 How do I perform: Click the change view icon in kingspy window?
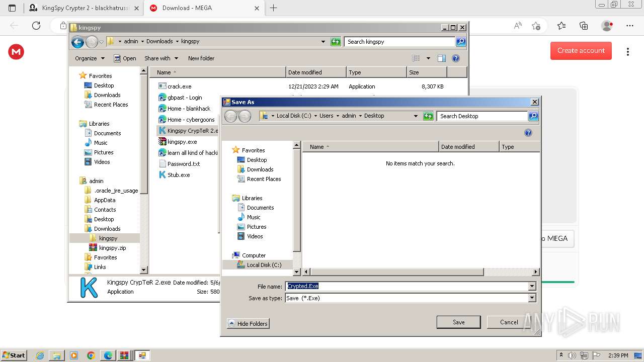[x=416, y=58]
